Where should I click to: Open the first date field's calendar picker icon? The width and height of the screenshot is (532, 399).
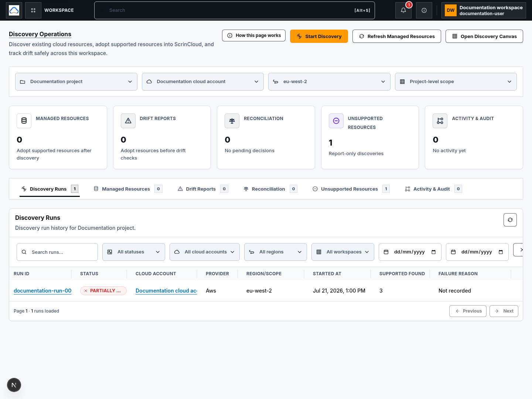point(434,252)
